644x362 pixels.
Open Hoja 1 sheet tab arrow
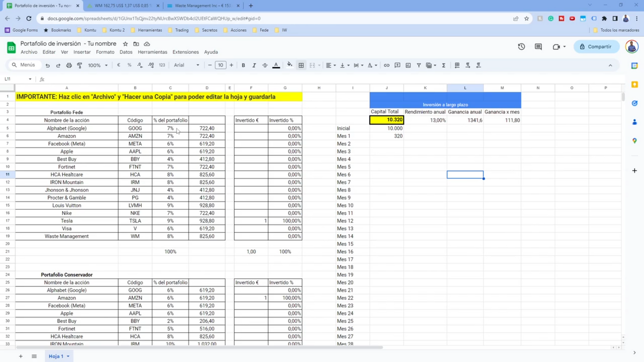pyautogui.click(x=68, y=356)
